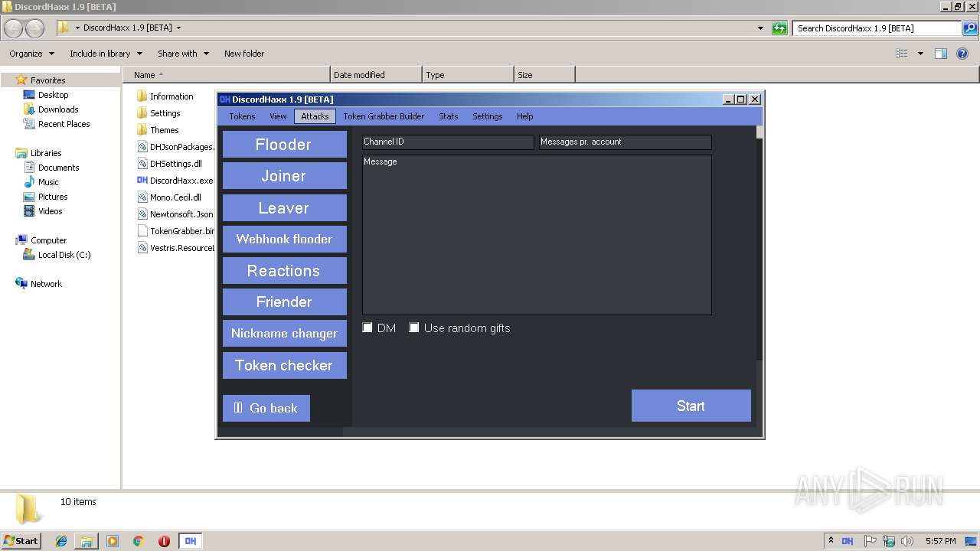Expand the address bar history dropdown
The image size is (980, 551).
pyautogui.click(x=760, y=28)
